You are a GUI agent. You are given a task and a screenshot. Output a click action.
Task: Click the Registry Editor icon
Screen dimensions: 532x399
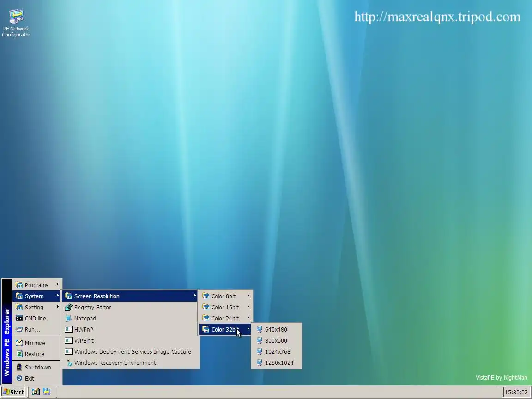68,308
